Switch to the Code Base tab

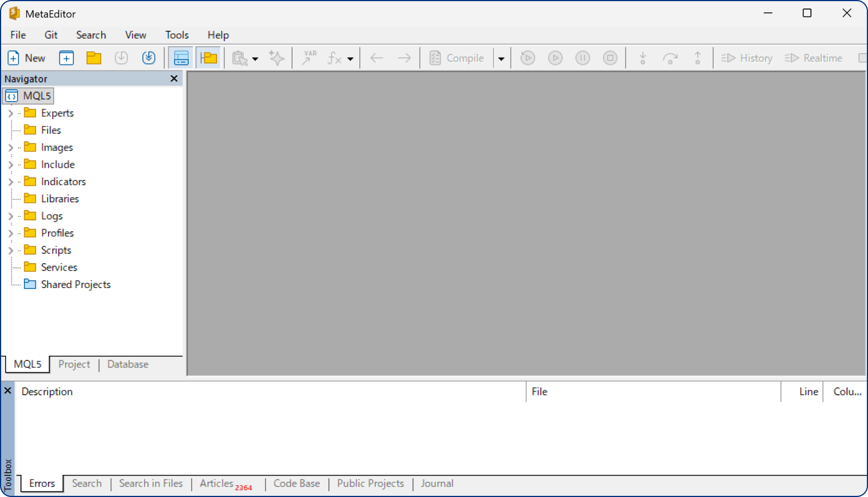(297, 483)
